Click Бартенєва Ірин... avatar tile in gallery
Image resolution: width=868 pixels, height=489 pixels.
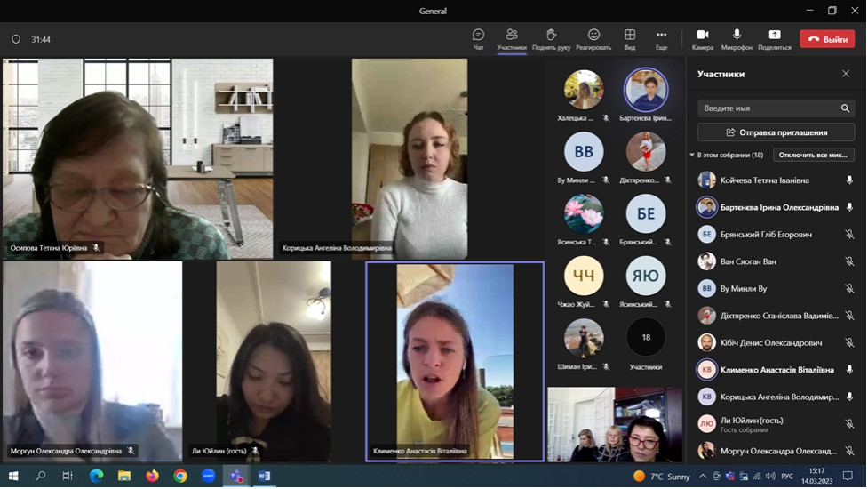646,90
